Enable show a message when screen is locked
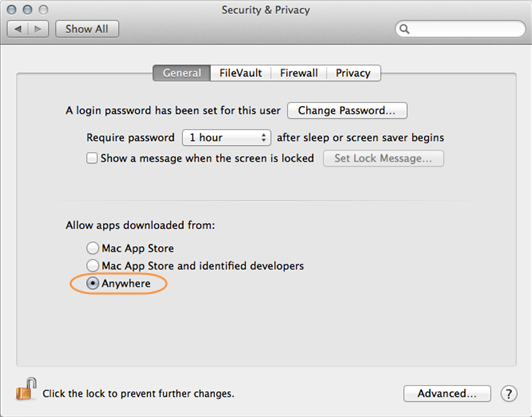 92,158
